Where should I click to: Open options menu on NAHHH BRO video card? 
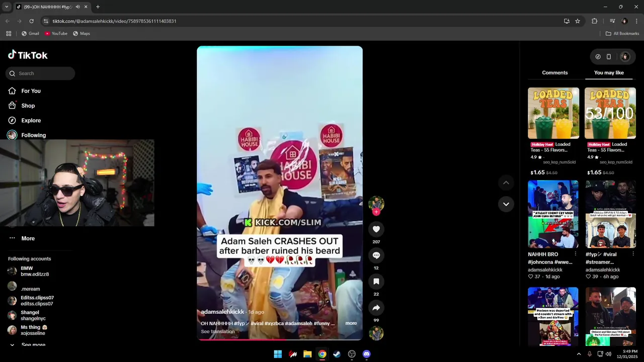point(576,254)
